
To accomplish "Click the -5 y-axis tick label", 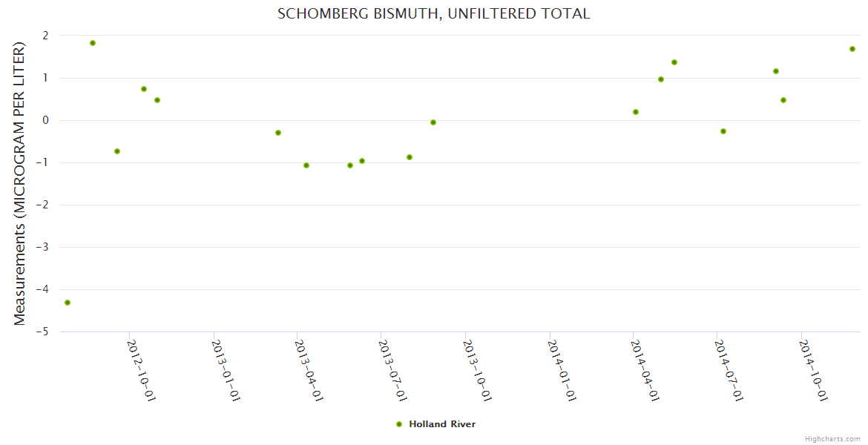I will click(x=45, y=332).
